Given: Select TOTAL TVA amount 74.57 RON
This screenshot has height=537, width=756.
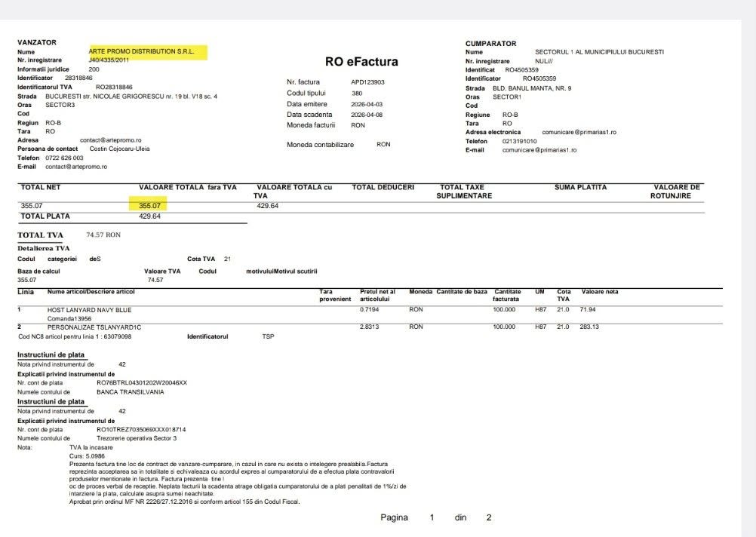Looking at the screenshot, I should click(x=103, y=235).
